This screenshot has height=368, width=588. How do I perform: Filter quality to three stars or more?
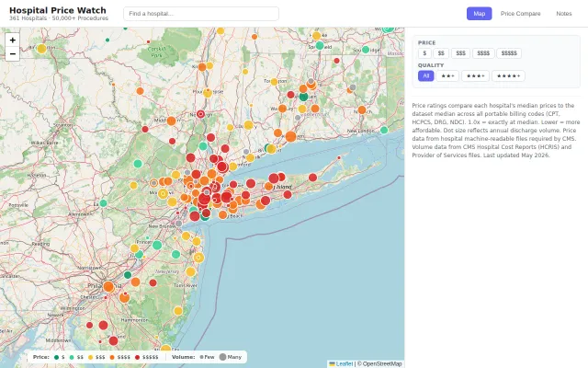475,75
